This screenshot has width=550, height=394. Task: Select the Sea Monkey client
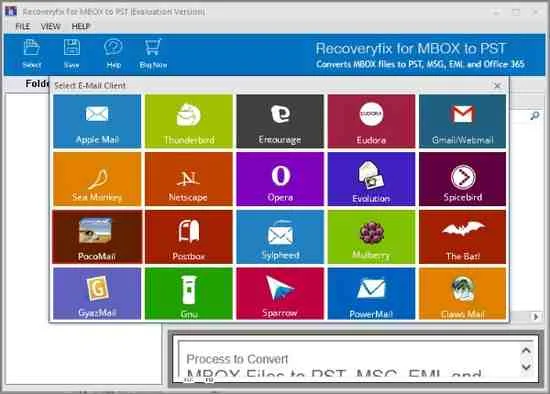[97, 179]
